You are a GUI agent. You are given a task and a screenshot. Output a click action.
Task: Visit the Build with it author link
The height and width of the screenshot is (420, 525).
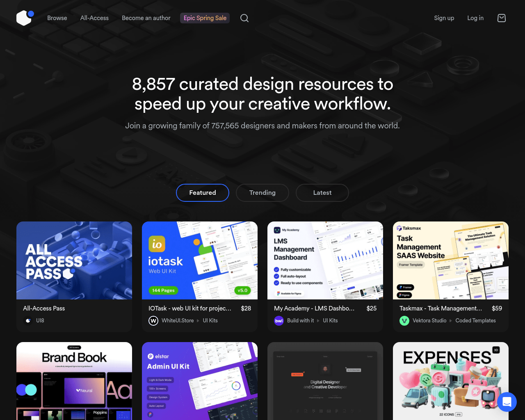click(x=301, y=321)
